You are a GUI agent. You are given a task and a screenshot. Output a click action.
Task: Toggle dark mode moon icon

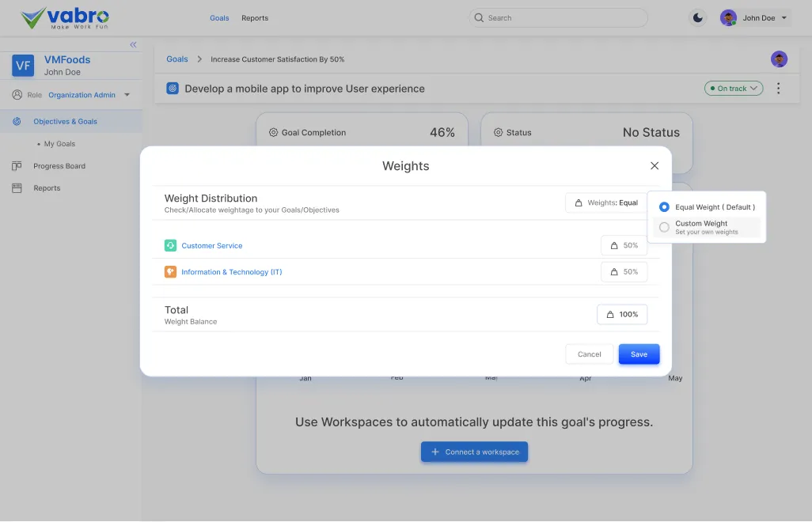697,18
